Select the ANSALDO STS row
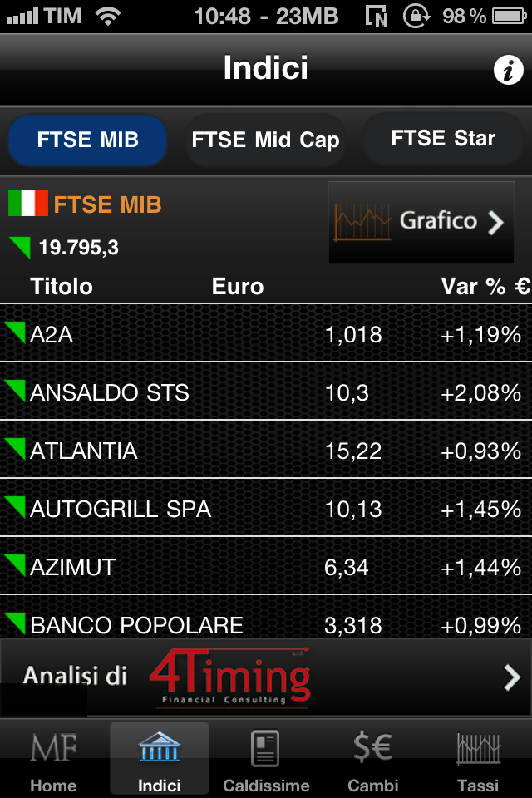 pos(266,392)
